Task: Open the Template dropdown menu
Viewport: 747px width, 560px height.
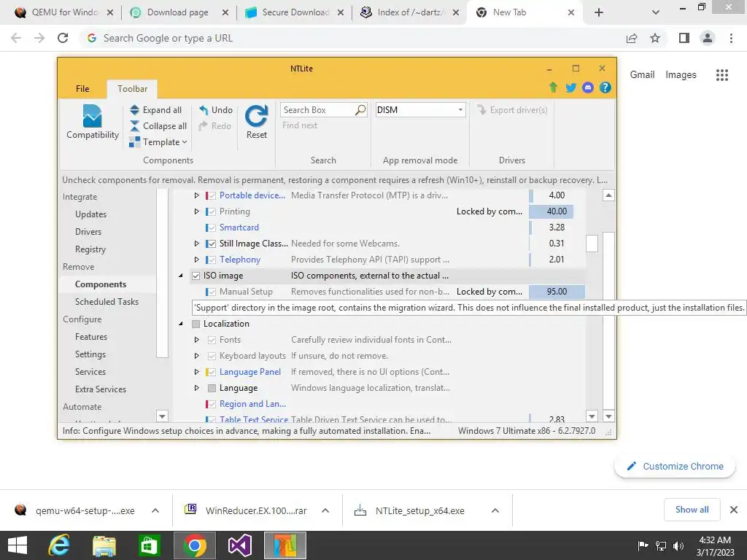Action: [x=158, y=142]
